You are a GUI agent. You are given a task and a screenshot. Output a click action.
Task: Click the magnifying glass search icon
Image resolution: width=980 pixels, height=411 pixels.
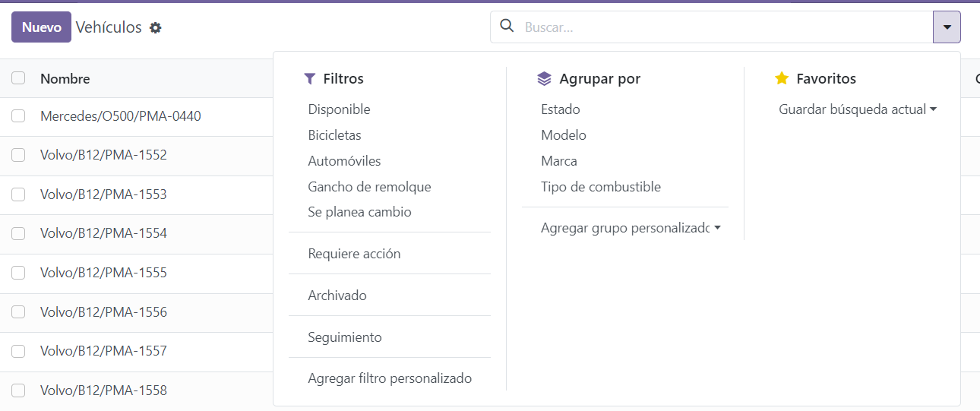507,27
